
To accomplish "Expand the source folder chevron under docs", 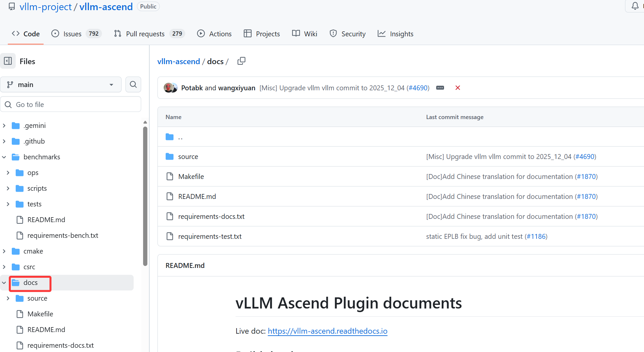I will click(8, 298).
